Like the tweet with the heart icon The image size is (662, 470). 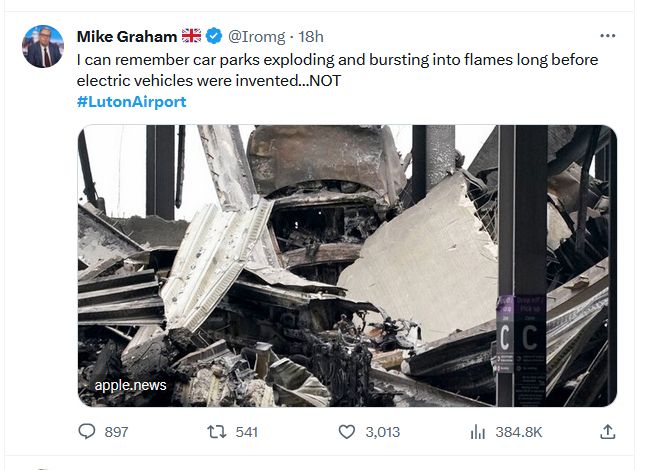pyautogui.click(x=347, y=432)
